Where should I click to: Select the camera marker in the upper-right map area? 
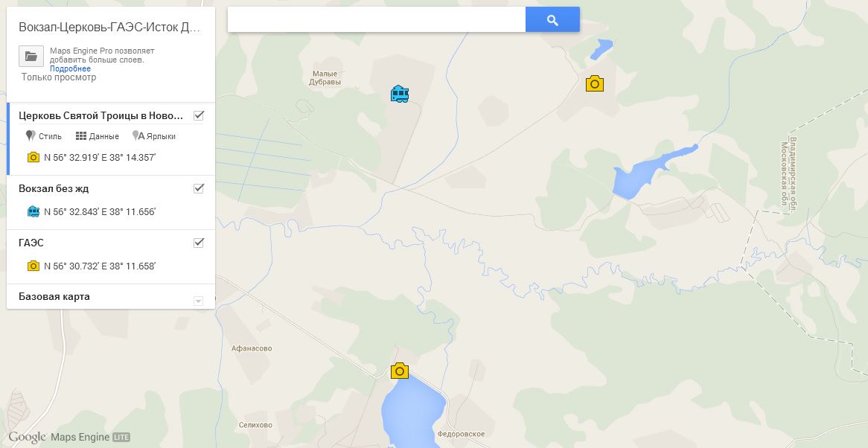coord(595,83)
